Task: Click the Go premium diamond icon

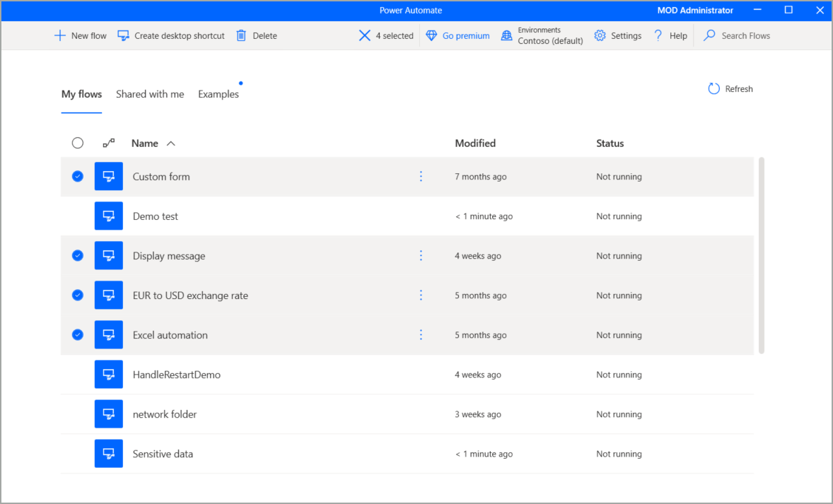Action: pos(431,35)
